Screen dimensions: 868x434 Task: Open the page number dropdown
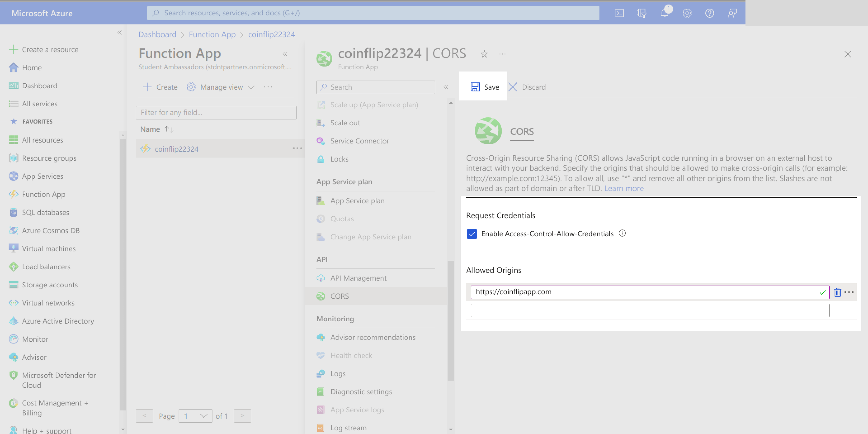(195, 416)
